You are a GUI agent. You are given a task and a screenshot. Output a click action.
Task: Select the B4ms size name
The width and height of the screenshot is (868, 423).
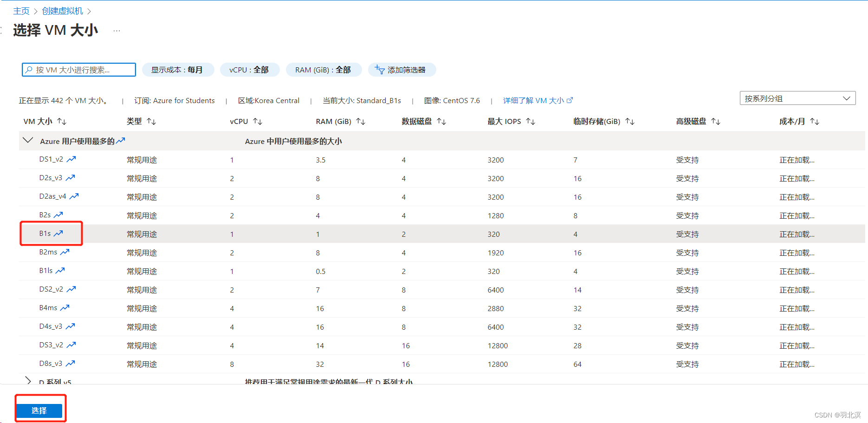[48, 308]
